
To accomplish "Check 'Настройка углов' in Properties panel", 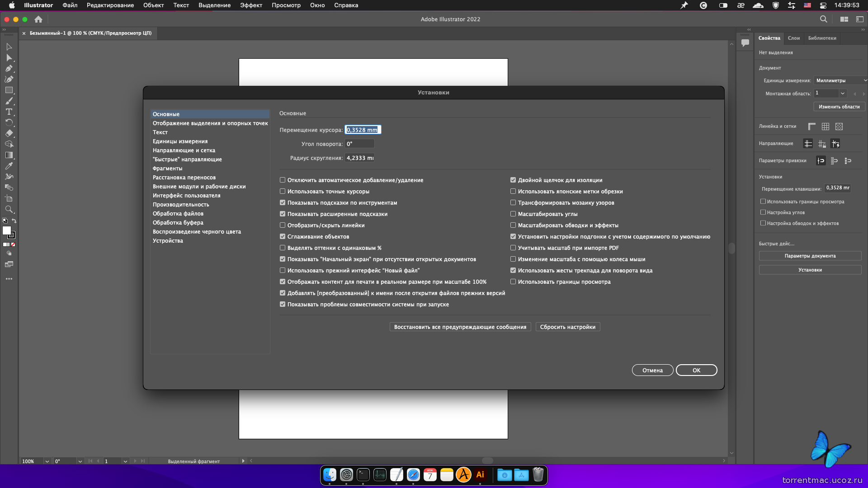I will (x=763, y=212).
